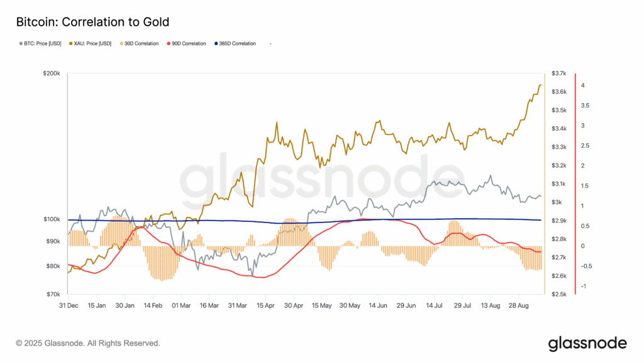
Task: Click the '-1' correlation axis label
Action: 584,287
